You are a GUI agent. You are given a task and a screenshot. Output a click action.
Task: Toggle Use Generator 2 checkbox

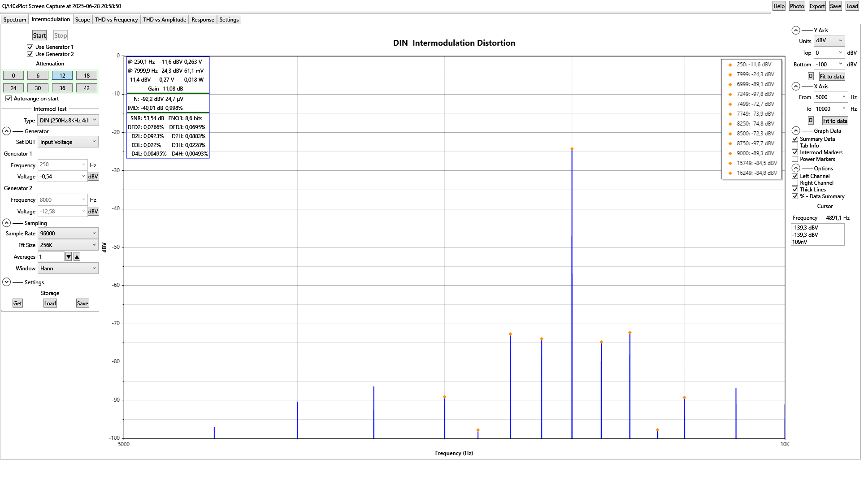(30, 54)
